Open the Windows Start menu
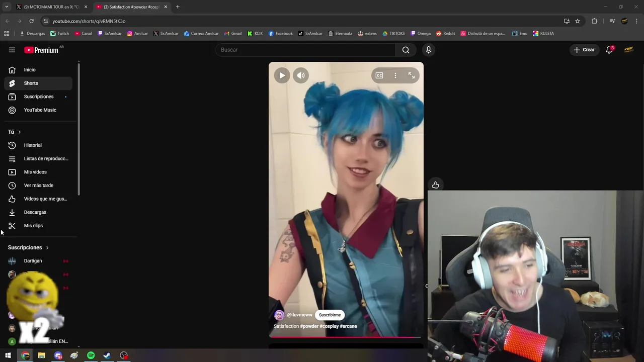This screenshot has width=644, height=362. tap(8, 355)
